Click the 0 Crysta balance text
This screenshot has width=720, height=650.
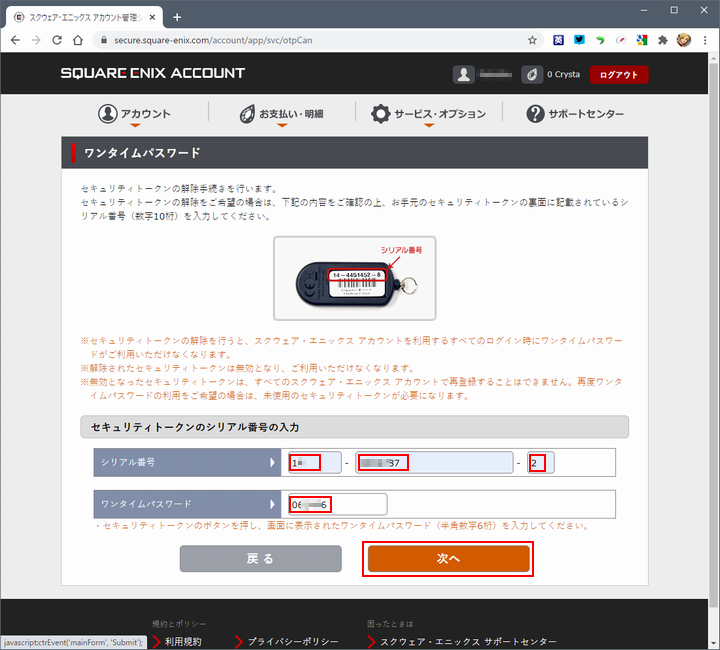click(563, 74)
